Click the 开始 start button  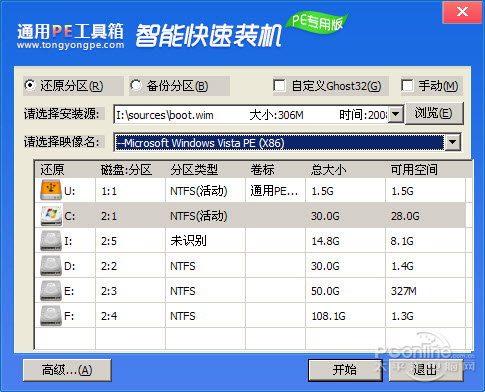345,370
